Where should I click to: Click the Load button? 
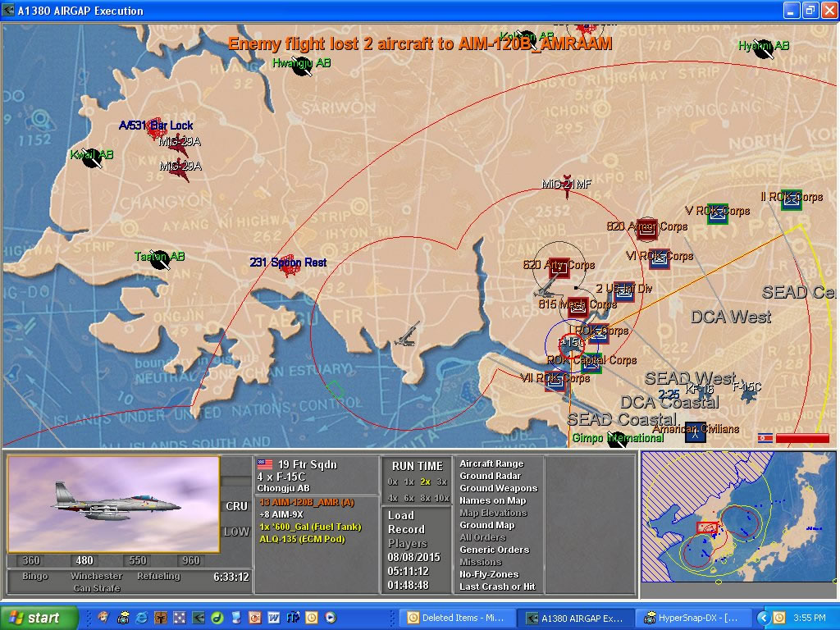401,516
